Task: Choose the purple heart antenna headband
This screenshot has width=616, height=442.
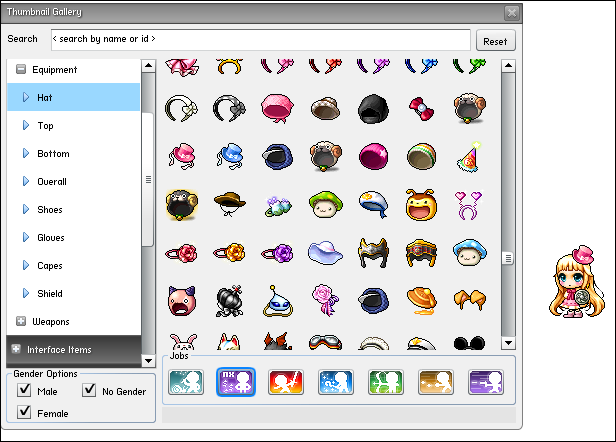Action: (x=469, y=205)
